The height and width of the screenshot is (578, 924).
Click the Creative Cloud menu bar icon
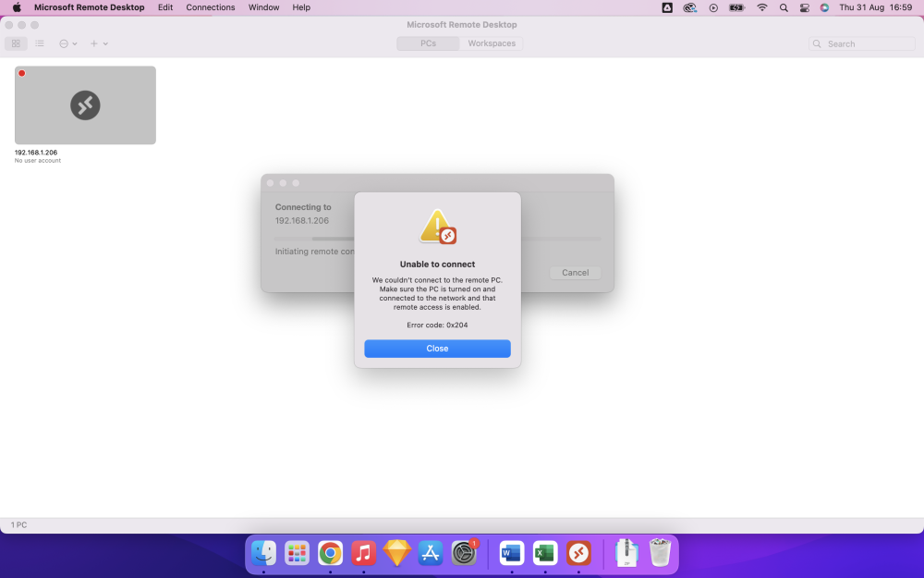click(689, 7)
